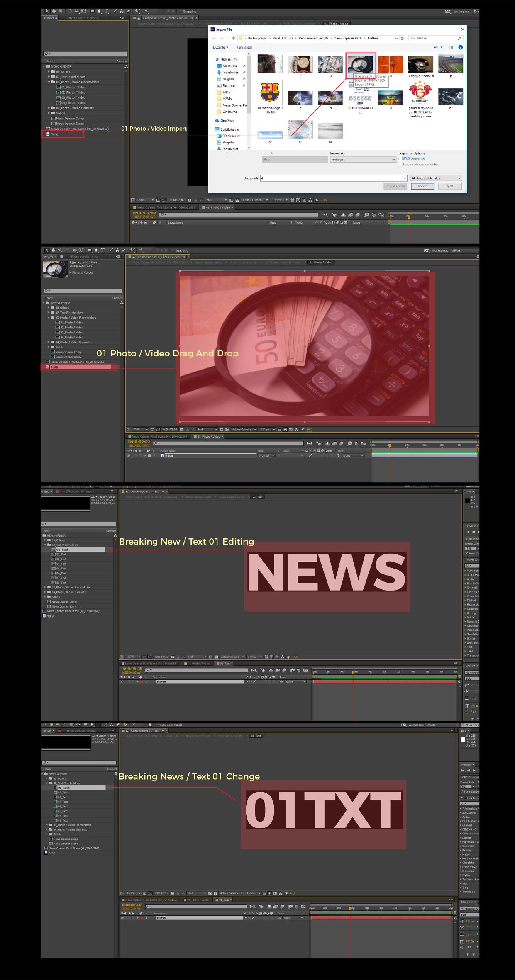The width and height of the screenshot is (515, 980).
Task: Select the Zoom tool in euro-photo window toolbar
Action: click(x=60, y=250)
